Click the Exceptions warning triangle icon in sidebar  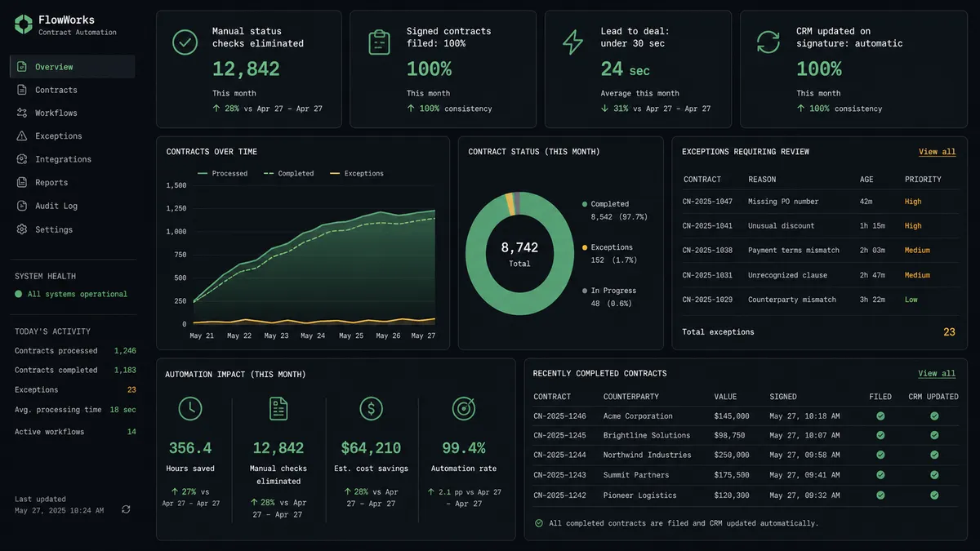click(22, 136)
